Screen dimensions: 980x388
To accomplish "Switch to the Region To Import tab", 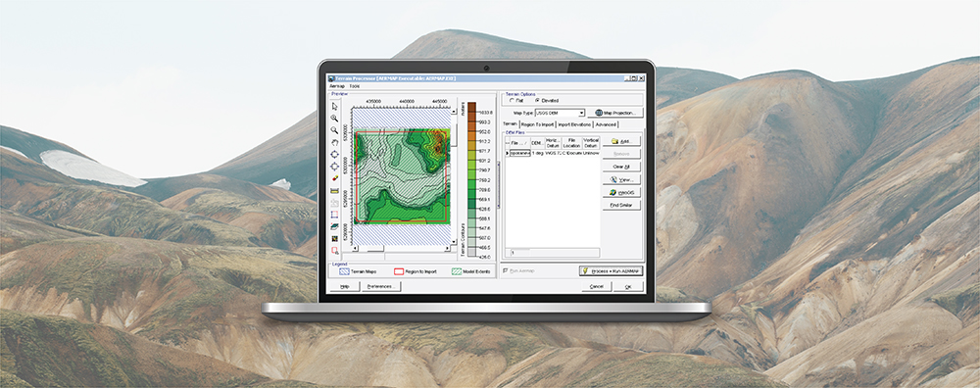I will [x=537, y=124].
